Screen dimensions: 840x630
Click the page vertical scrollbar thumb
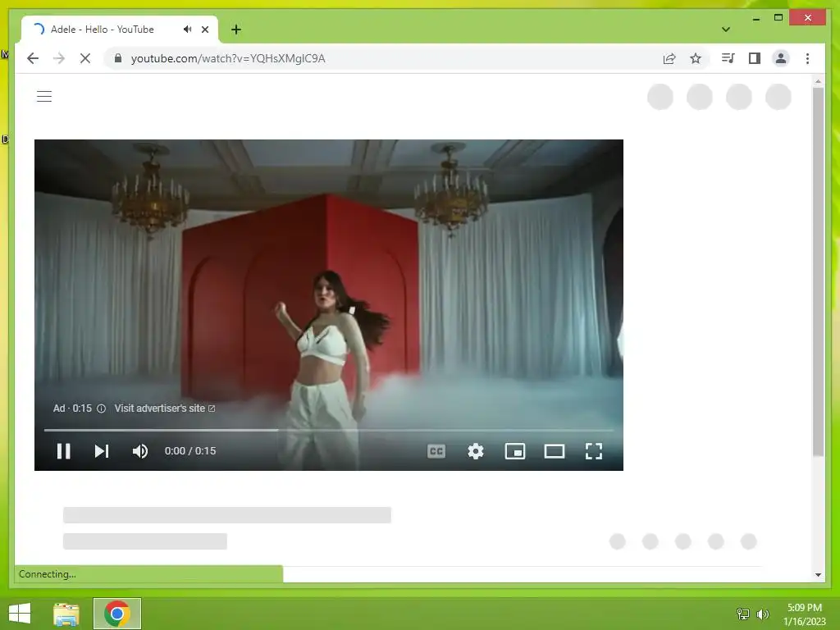818,272
